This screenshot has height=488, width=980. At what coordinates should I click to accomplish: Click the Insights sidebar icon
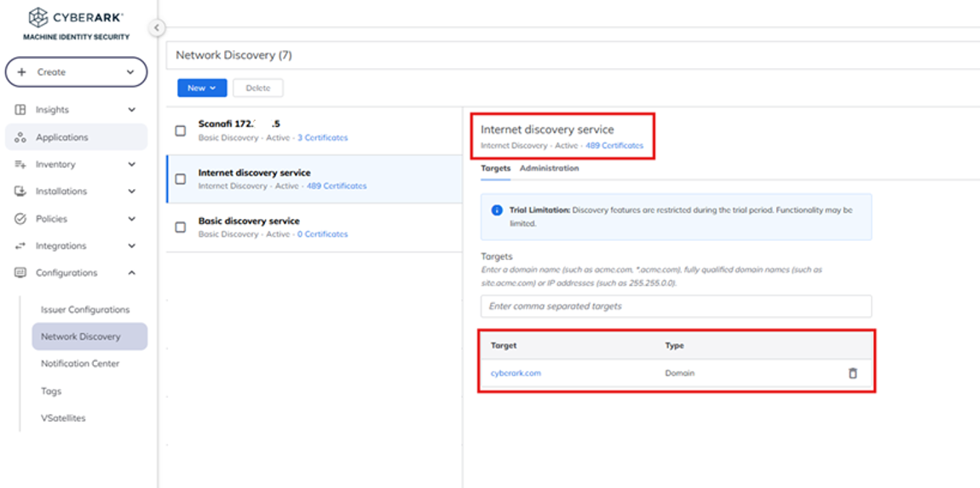click(x=20, y=109)
